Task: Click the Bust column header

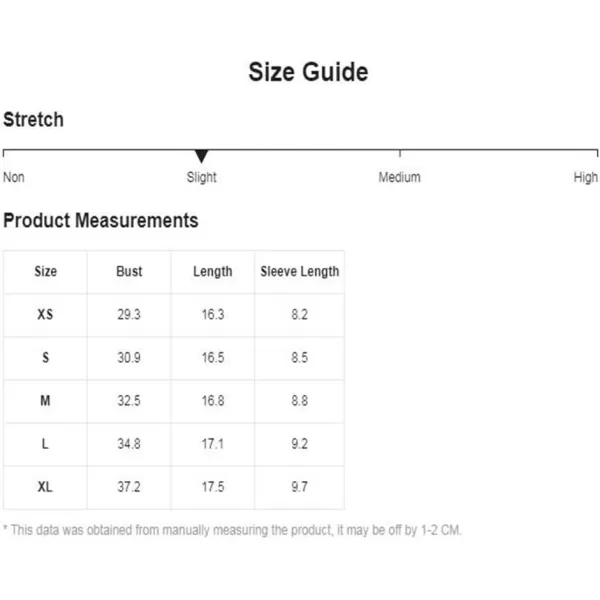Action: coord(129,271)
